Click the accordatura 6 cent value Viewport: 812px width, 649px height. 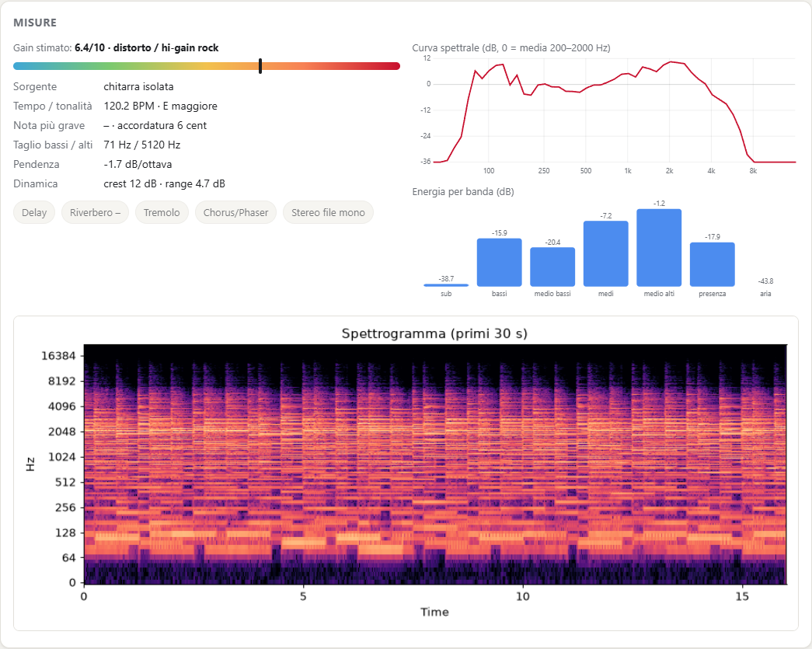162,125
